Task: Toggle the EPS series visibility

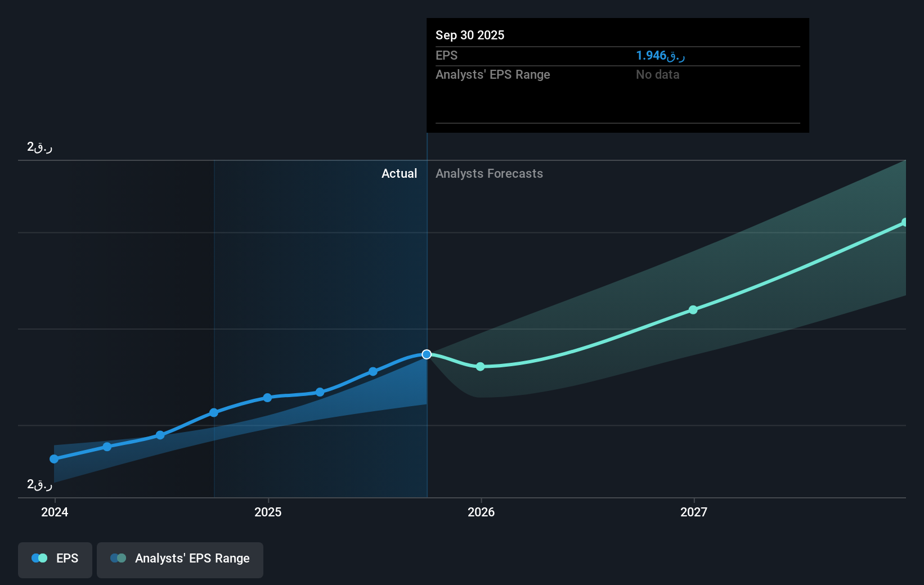Action: (x=55, y=559)
